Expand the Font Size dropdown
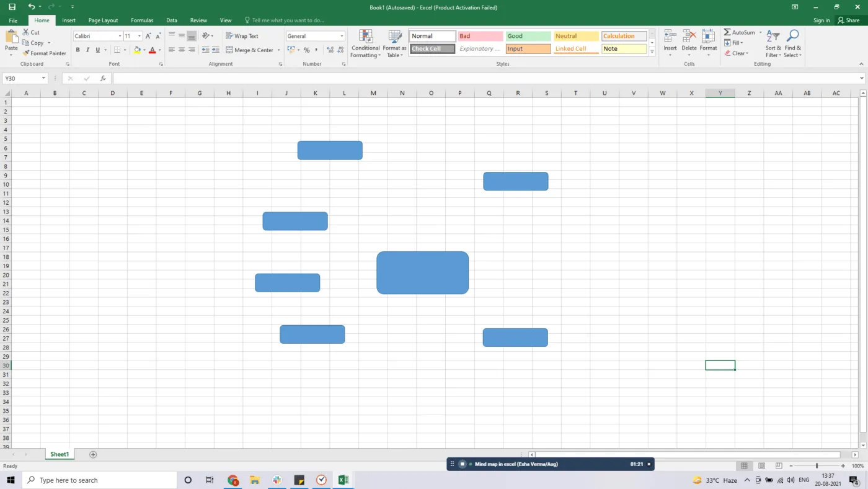868x489 pixels. click(x=139, y=35)
